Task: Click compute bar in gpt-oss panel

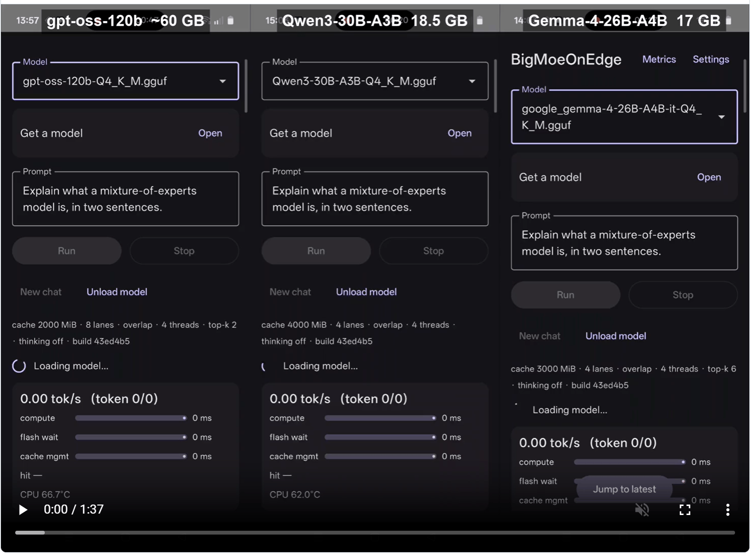Action: point(131,418)
